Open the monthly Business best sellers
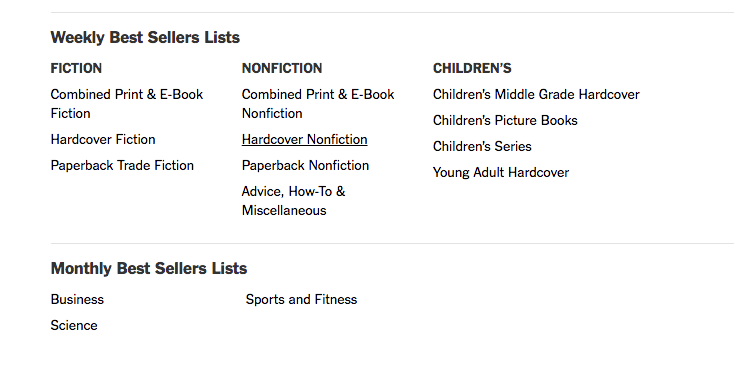The width and height of the screenshot is (734, 373). pyautogui.click(x=77, y=300)
